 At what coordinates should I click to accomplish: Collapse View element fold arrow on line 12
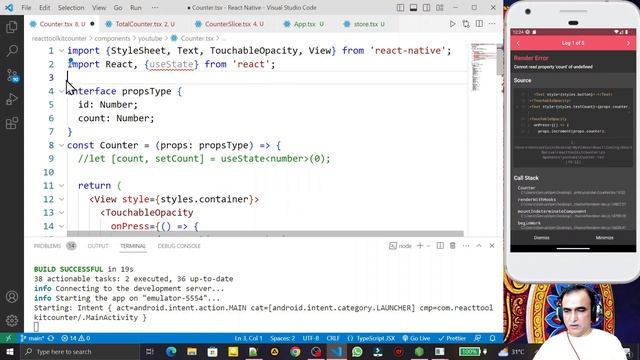[61, 199]
